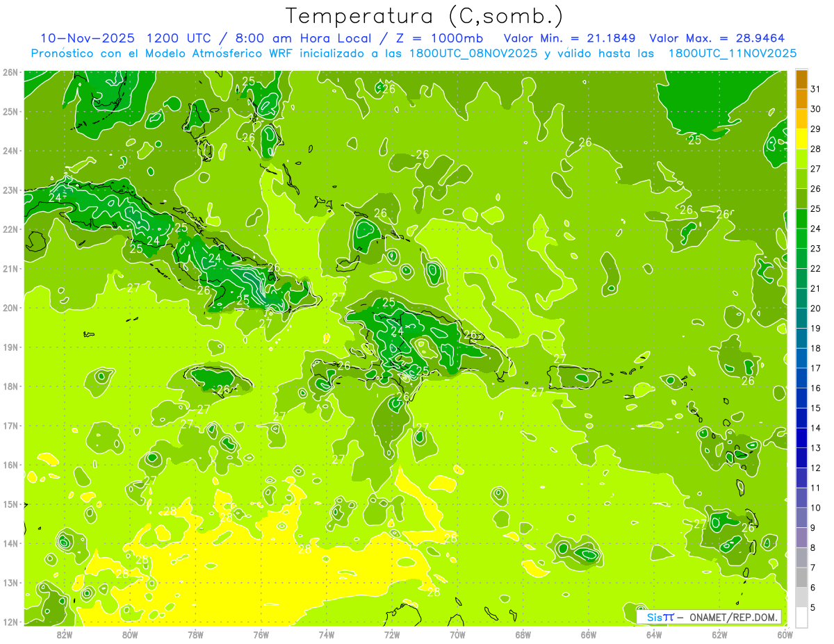The image size is (834, 644).
Task: Click the color bar label 24
Action: (815, 229)
